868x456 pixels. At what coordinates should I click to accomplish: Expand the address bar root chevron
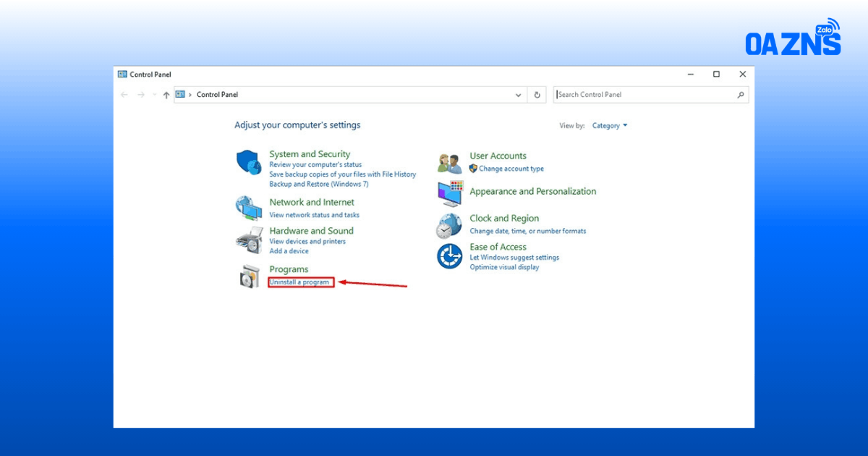pyautogui.click(x=190, y=95)
